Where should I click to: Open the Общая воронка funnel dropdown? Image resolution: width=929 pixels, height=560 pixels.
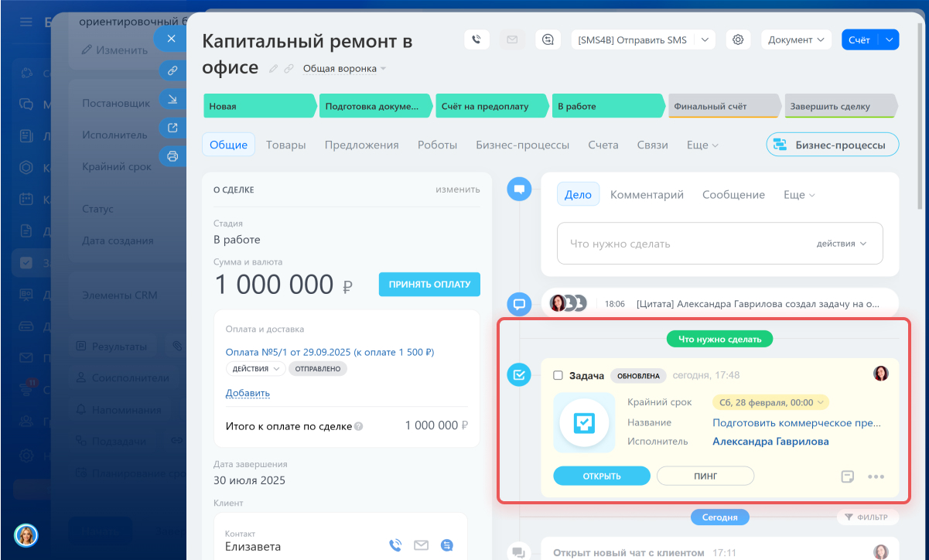pos(344,69)
